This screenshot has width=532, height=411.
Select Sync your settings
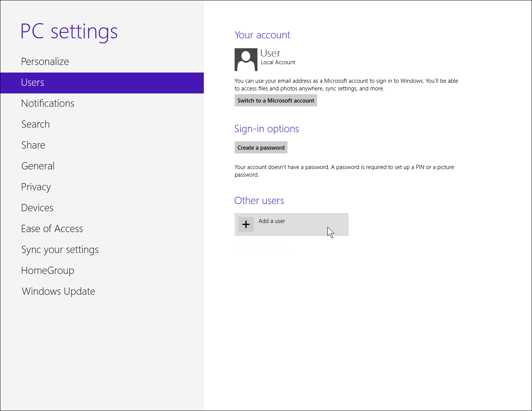click(102, 250)
